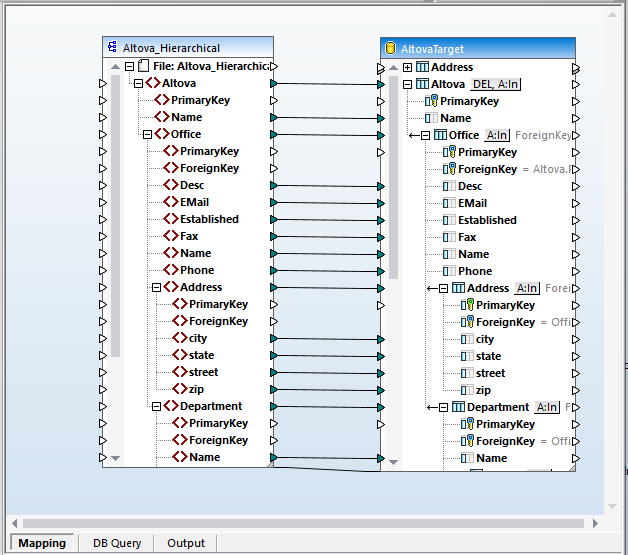Click the 'A:In' button next to the Department table

547,407
